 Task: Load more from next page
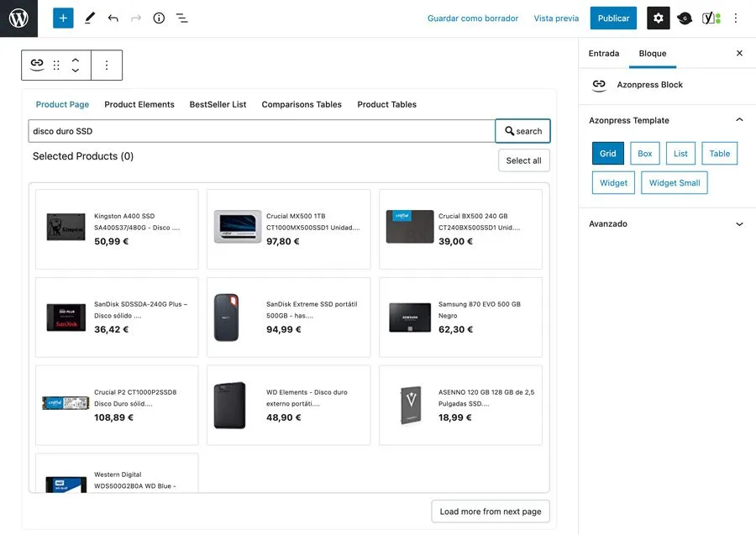[491, 511]
